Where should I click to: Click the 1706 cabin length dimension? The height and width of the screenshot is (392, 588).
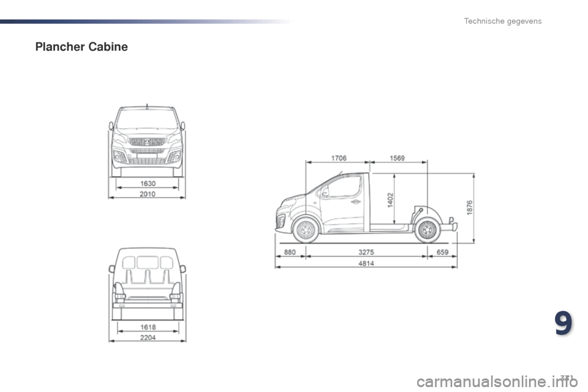(339, 158)
